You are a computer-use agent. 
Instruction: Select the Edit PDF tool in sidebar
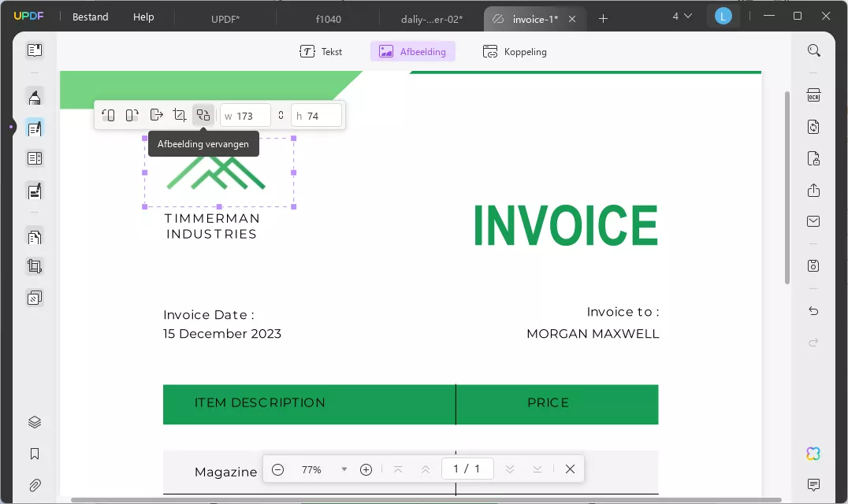[35, 128]
